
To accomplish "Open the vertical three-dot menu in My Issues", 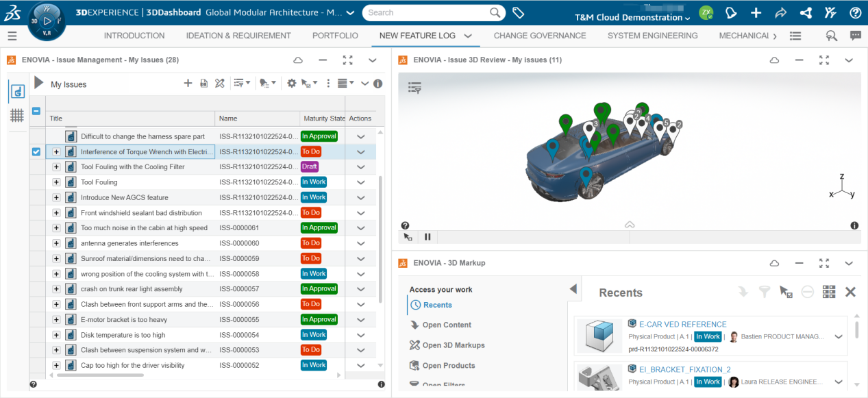I will point(328,83).
